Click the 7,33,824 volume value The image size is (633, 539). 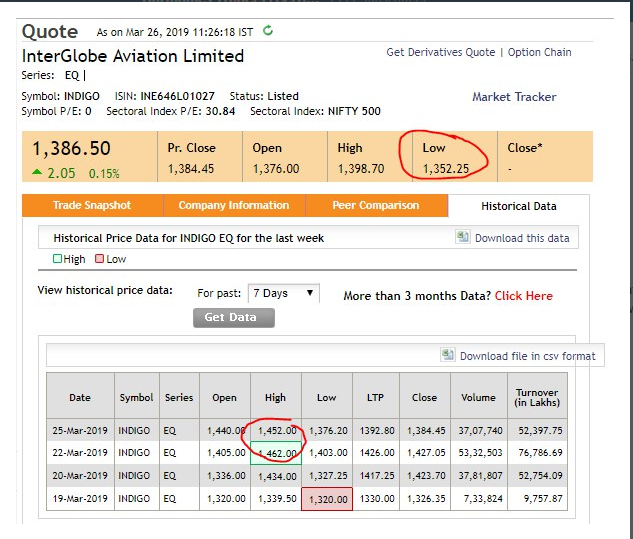coord(483,498)
